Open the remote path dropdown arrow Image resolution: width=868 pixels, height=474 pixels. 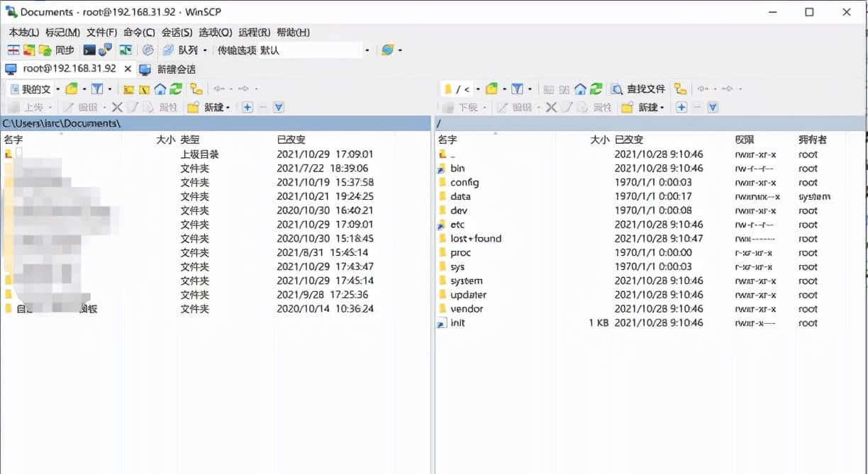click(477, 89)
